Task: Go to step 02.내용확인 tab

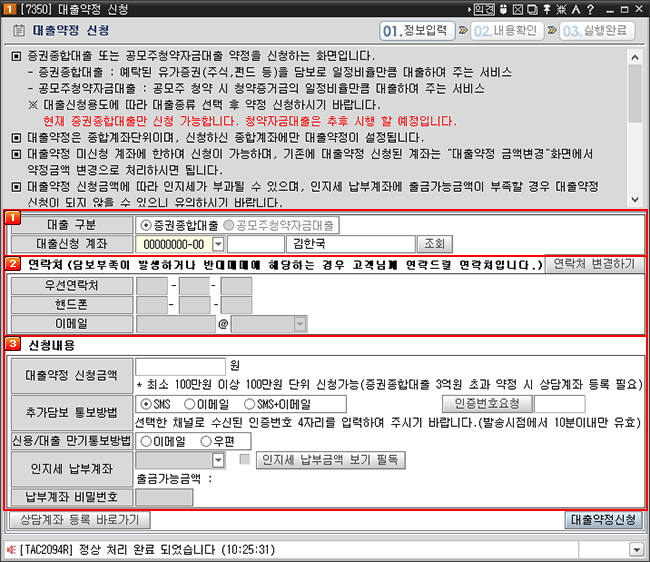Action: point(507,31)
